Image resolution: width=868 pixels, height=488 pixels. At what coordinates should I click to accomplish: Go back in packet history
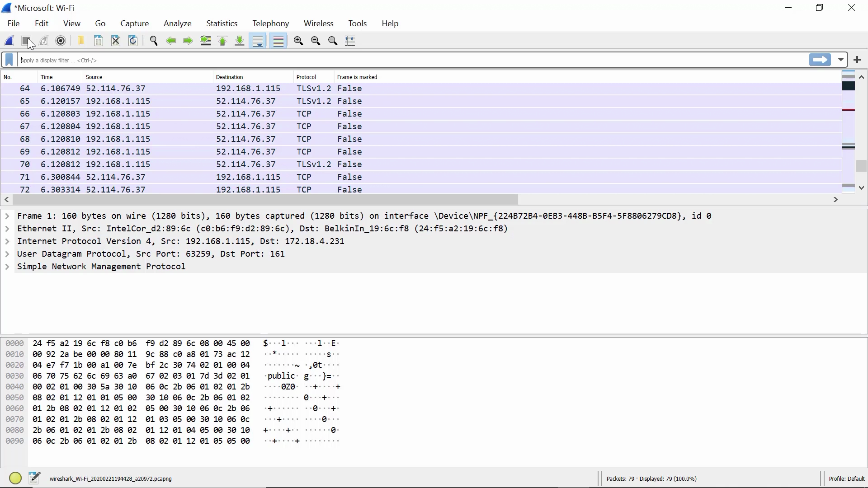[171, 41]
